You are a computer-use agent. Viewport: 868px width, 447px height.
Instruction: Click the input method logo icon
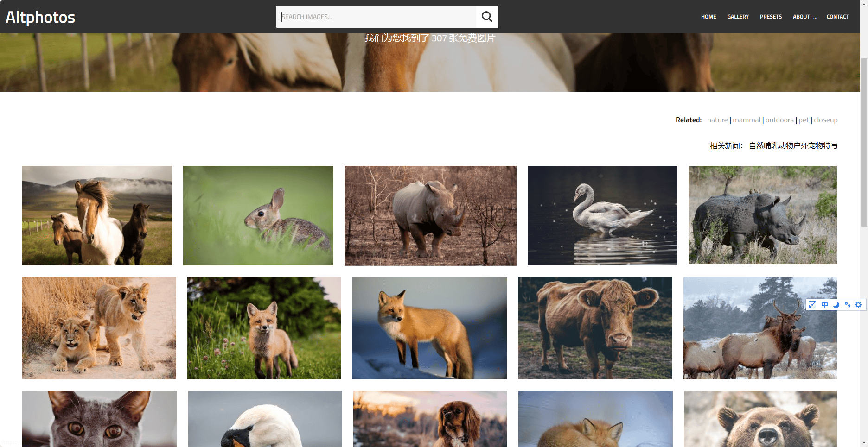(812, 305)
